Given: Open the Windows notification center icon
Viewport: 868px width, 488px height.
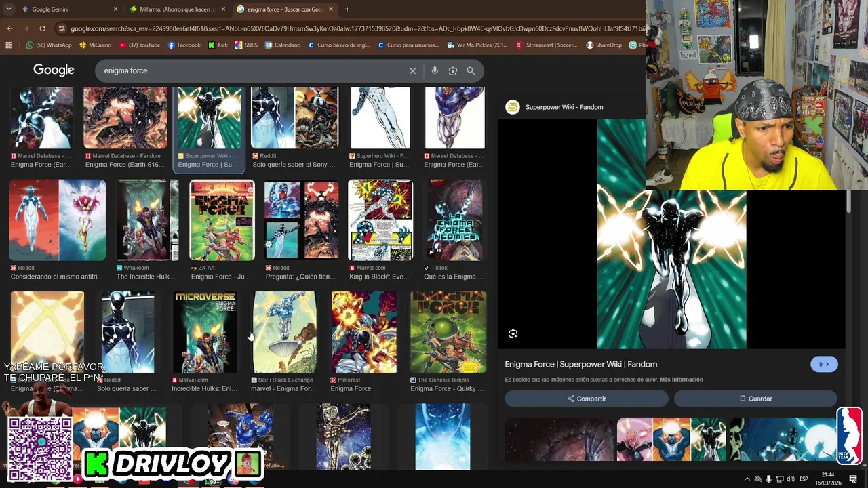Looking at the screenshot, I should pos(853,479).
